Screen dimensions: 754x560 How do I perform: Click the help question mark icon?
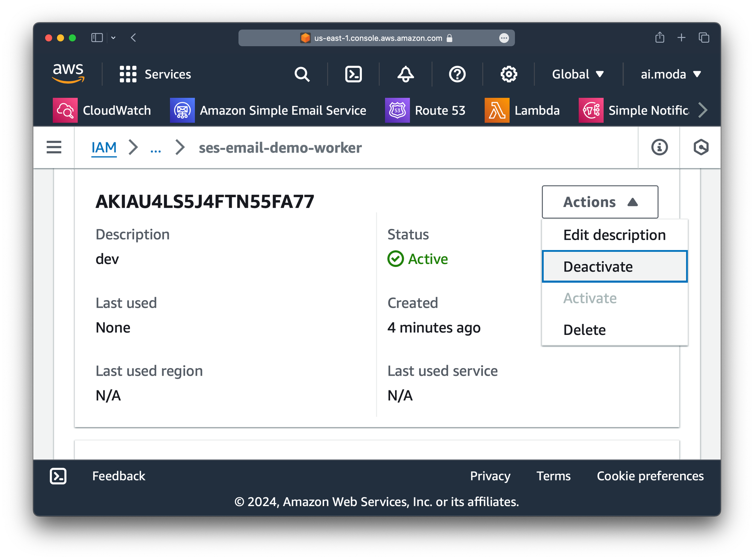457,74
